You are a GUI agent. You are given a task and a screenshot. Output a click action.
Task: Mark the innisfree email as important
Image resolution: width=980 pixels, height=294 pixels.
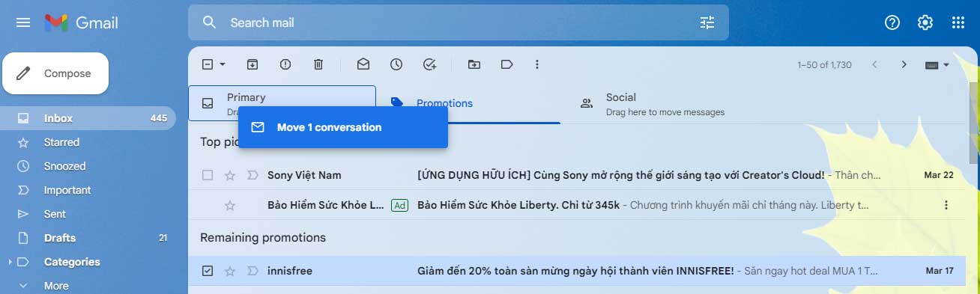point(252,271)
